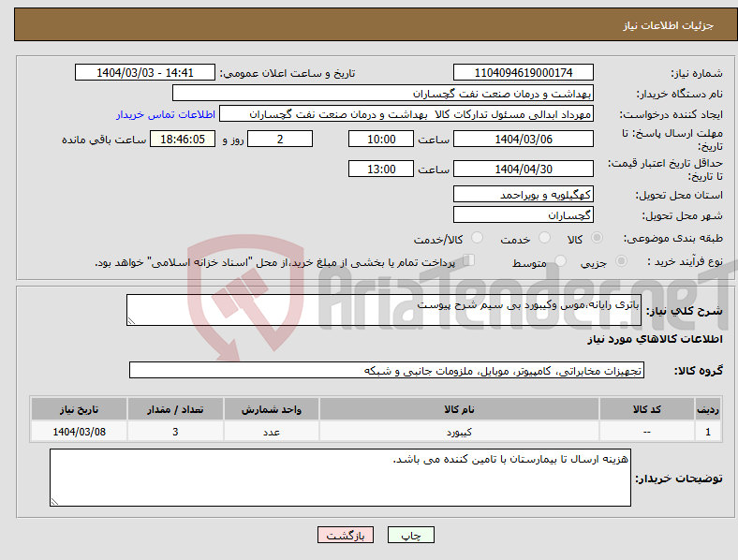Click the response deadline date 1404/03/06
This screenshot has height=560, width=738.
click(x=524, y=139)
